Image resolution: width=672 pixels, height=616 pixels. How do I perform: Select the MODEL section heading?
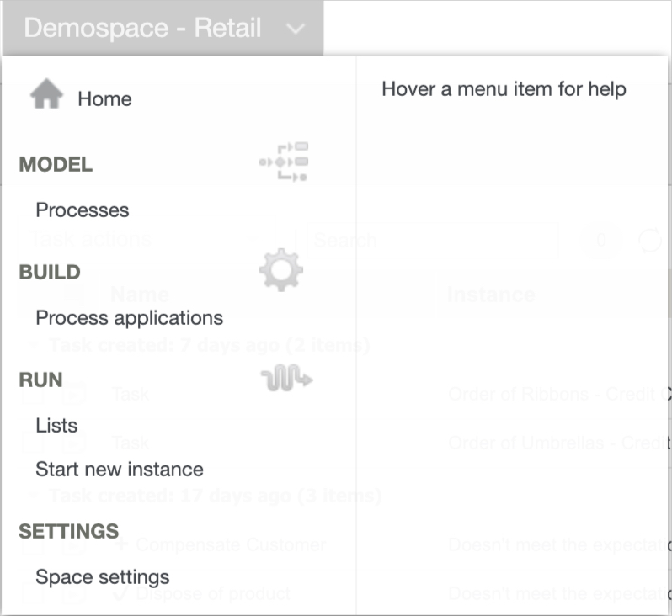(56, 165)
